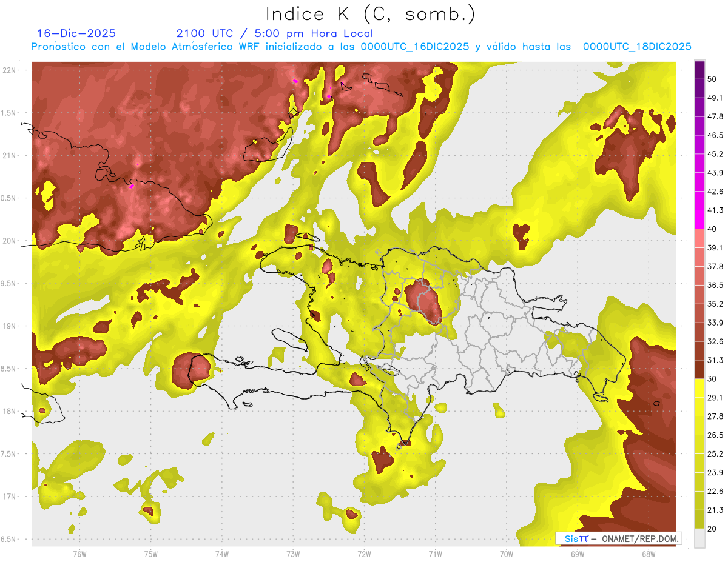728x562 pixels.
Task: Click the latitude label '17N'
Action: tap(9, 497)
